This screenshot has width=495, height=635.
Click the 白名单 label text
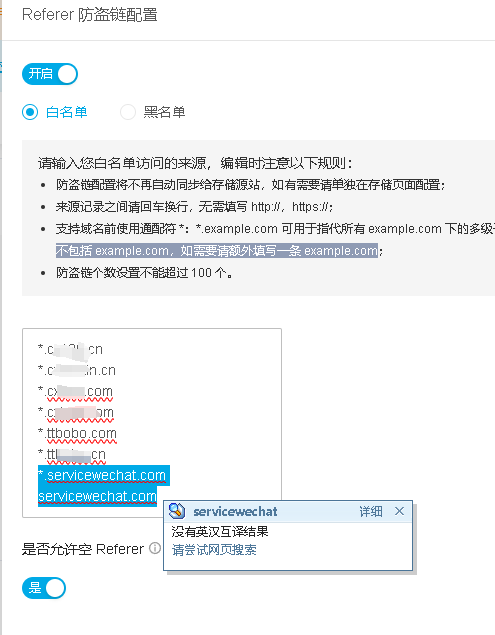click(x=67, y=112)
